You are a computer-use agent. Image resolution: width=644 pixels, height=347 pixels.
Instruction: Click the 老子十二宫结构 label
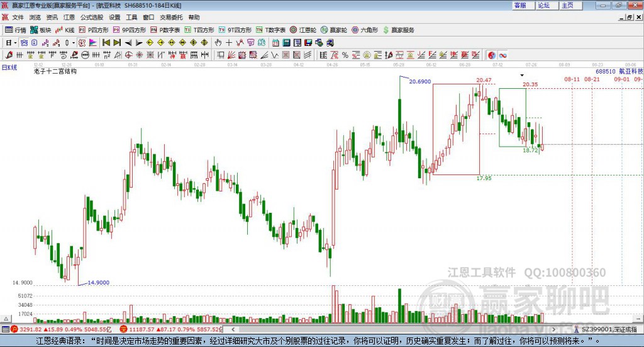point(55,71)
